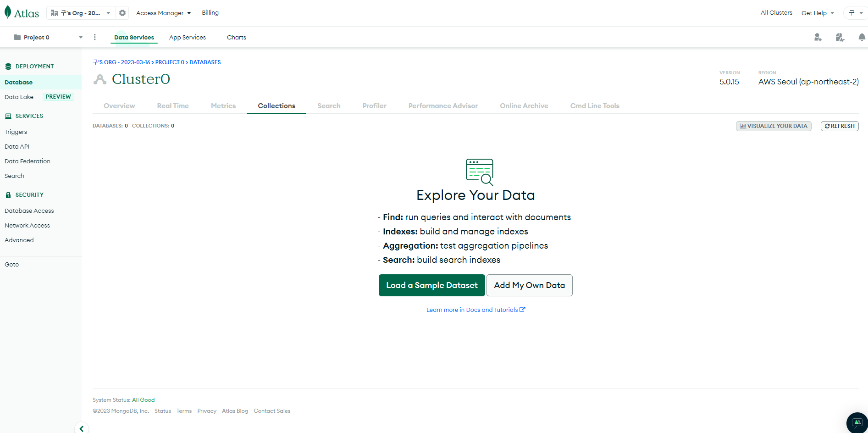Select the Collections tab
This screenshot has height=433, width=868.
276,106
